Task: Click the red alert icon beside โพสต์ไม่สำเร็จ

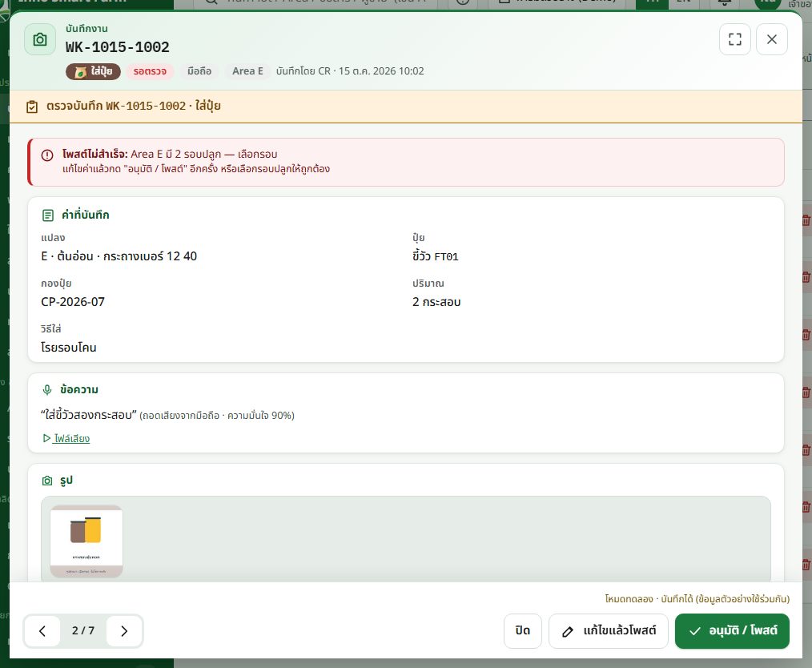Action: 47,155
